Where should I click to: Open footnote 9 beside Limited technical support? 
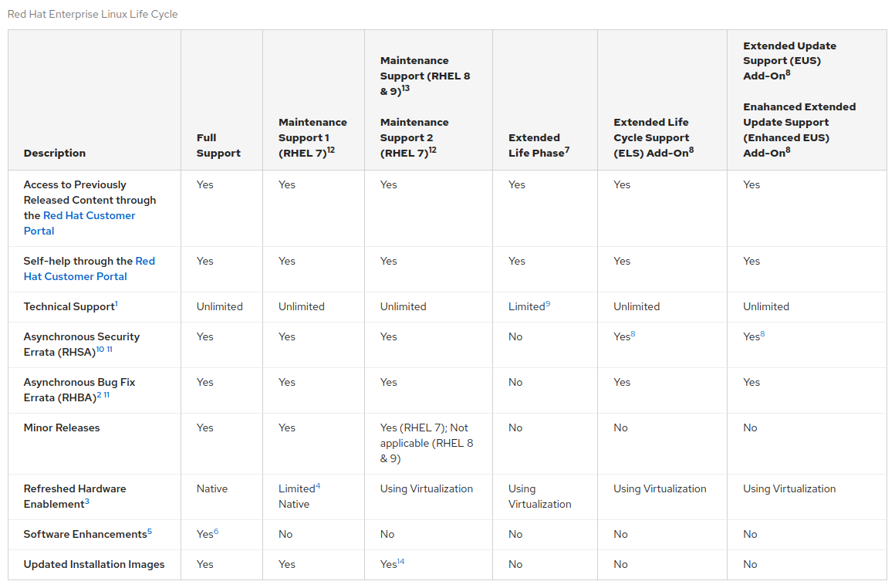tap(548, 304)
